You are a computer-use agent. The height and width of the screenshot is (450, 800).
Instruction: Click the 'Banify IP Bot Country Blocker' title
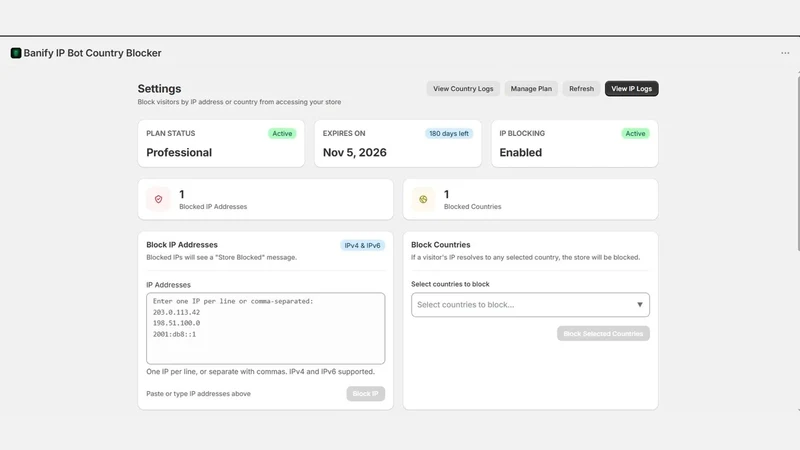click(92, 53)
